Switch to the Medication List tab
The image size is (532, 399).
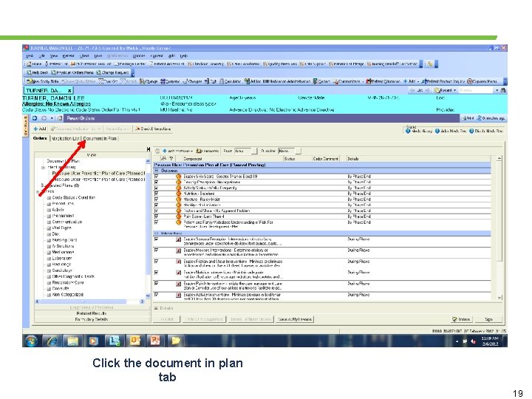click(x=66, y=138)
